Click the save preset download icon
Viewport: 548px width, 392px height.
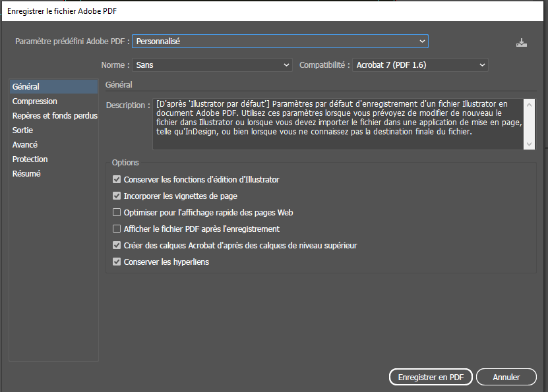tap(522, 43)
